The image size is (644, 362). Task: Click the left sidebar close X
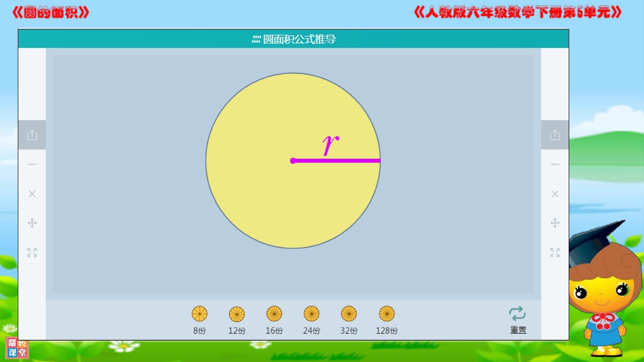32,194
